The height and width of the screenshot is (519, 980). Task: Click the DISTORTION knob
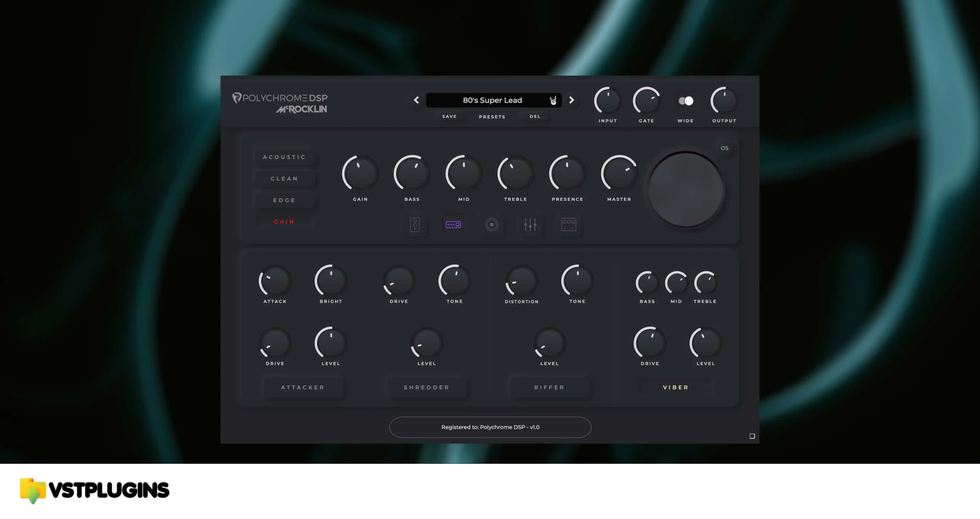coord(521,281)
